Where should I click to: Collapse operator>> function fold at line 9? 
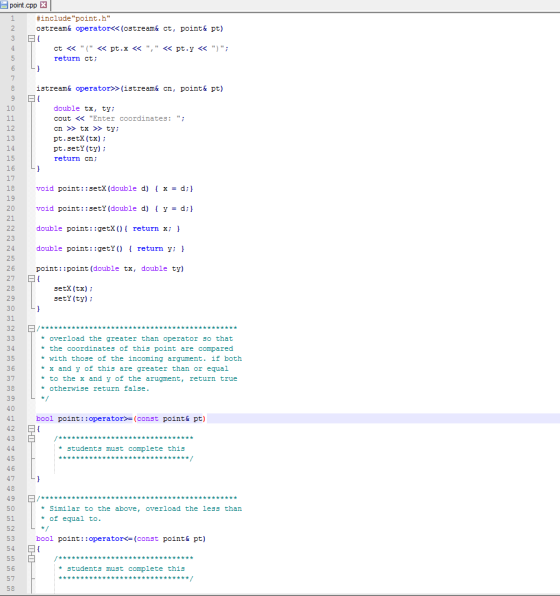point(31,98)
